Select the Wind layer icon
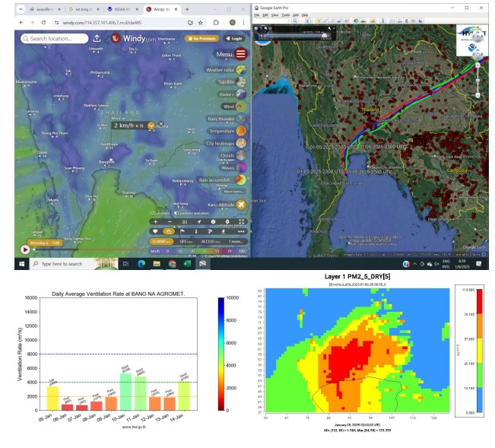The height and width of the screenshot is (448, 495). tap(241, 107)
